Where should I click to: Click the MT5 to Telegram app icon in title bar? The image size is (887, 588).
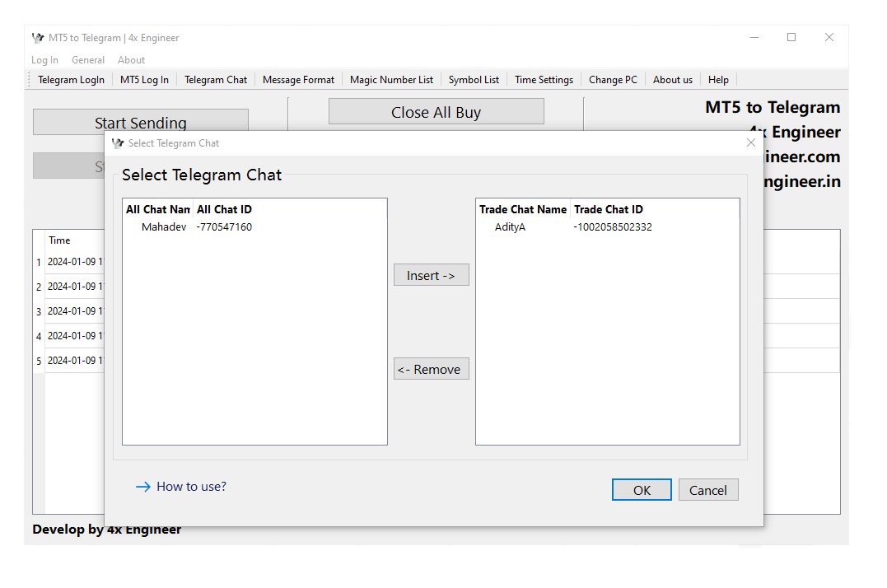coord(38,38)
